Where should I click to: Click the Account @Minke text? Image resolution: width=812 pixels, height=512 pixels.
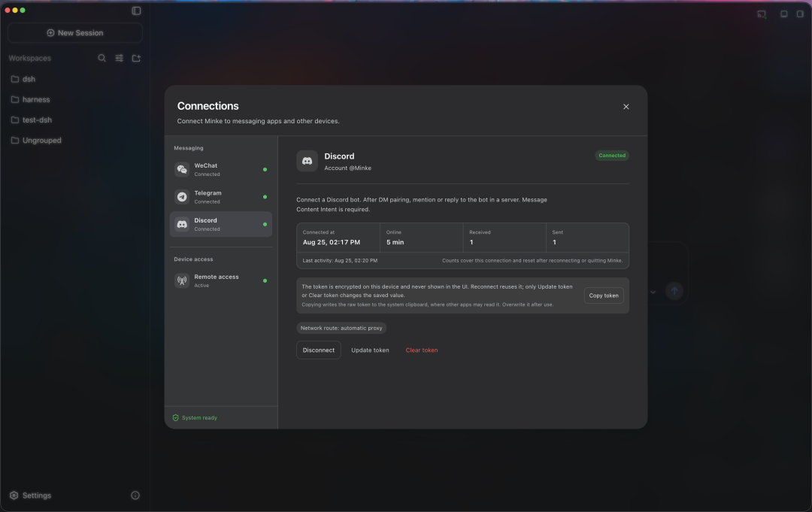[347, 168]
